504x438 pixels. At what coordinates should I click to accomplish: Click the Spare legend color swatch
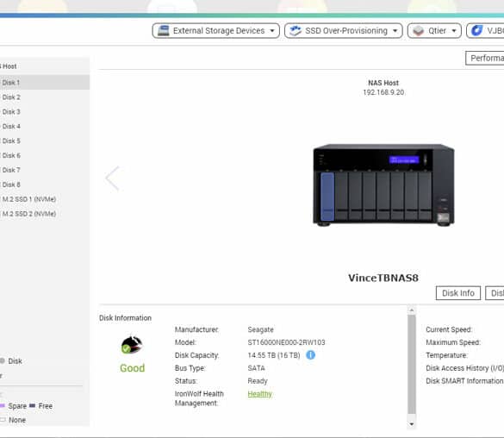pos(3,406)
